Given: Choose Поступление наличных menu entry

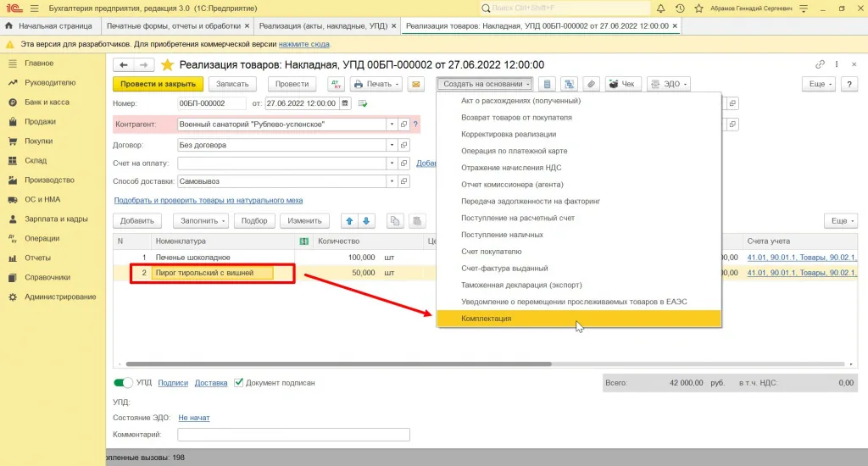Looking at the screenshot, I should coord(578,235).
